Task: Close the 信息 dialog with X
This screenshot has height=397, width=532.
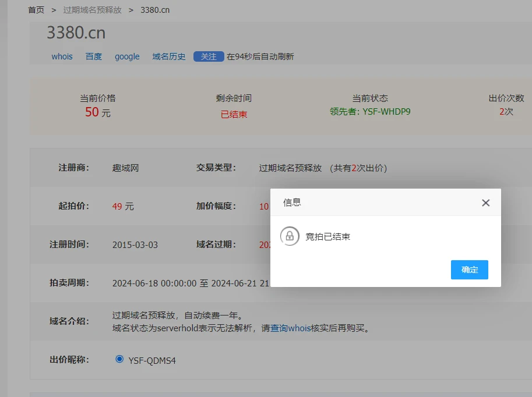Action: point(485,203)
